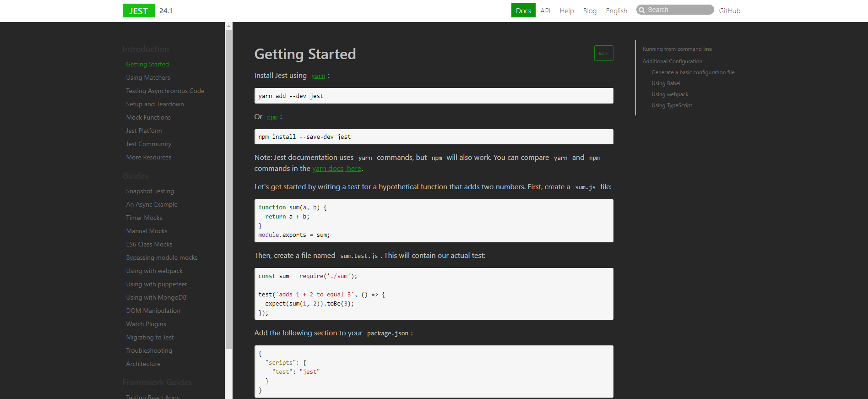Jump to Using Babel section
Viewport: 868px width, 399px height.
[666, 83]
